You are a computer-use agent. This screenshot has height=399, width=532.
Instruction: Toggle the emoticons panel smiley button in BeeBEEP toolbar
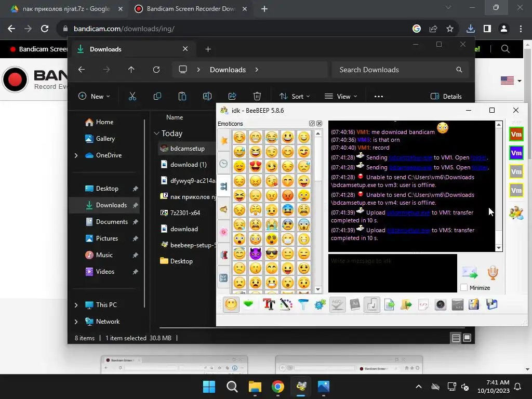[x=231, y=304]
